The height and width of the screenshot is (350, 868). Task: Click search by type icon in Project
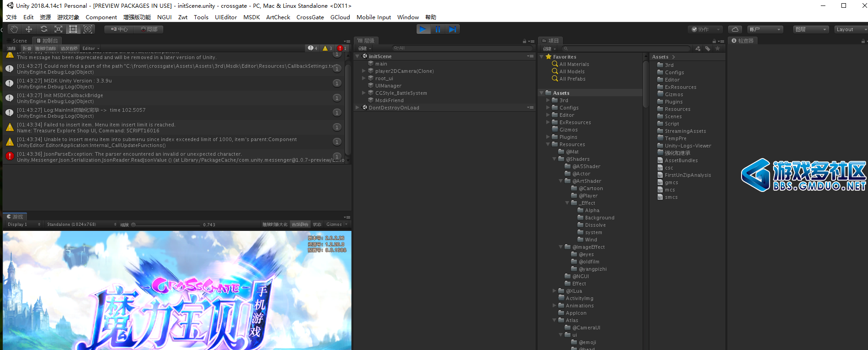[698, 49]
